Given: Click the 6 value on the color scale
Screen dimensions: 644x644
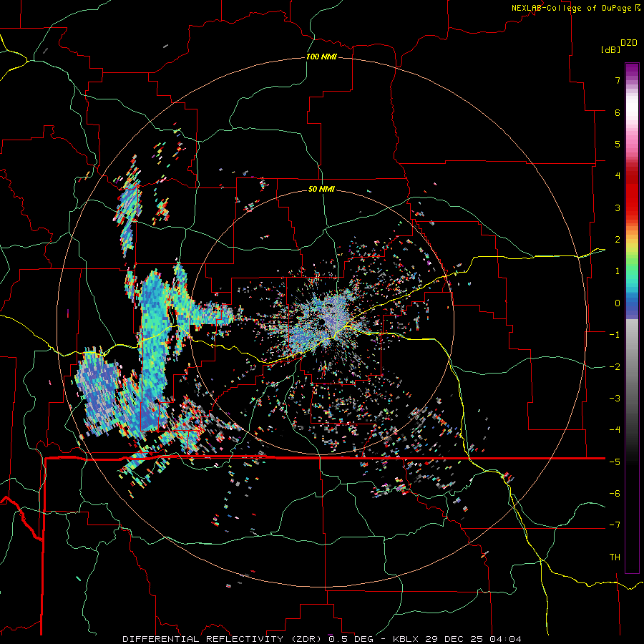Looking at the screenshot, I should pos(617,112).
